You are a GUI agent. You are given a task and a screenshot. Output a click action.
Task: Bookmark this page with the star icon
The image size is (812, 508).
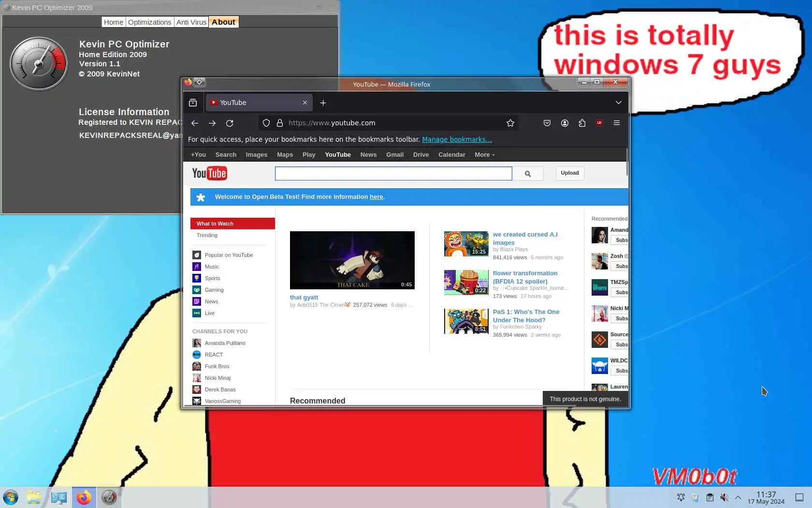pyautogui.click(x=510, y=123)
